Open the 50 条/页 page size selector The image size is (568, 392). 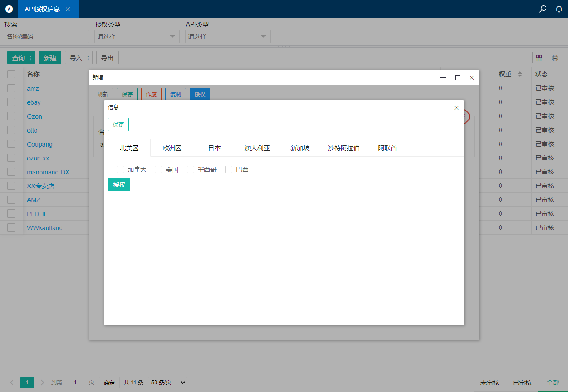(168, 383)
